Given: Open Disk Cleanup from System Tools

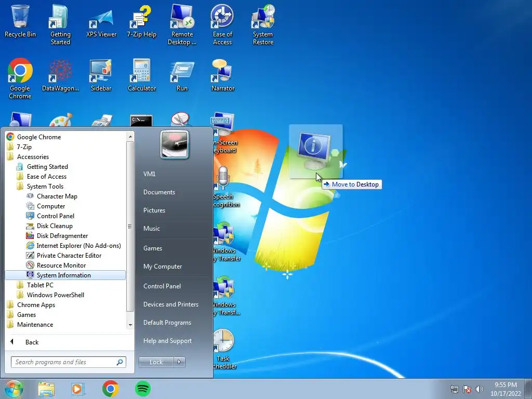Looking at the screenshot, I should point(55,225).
